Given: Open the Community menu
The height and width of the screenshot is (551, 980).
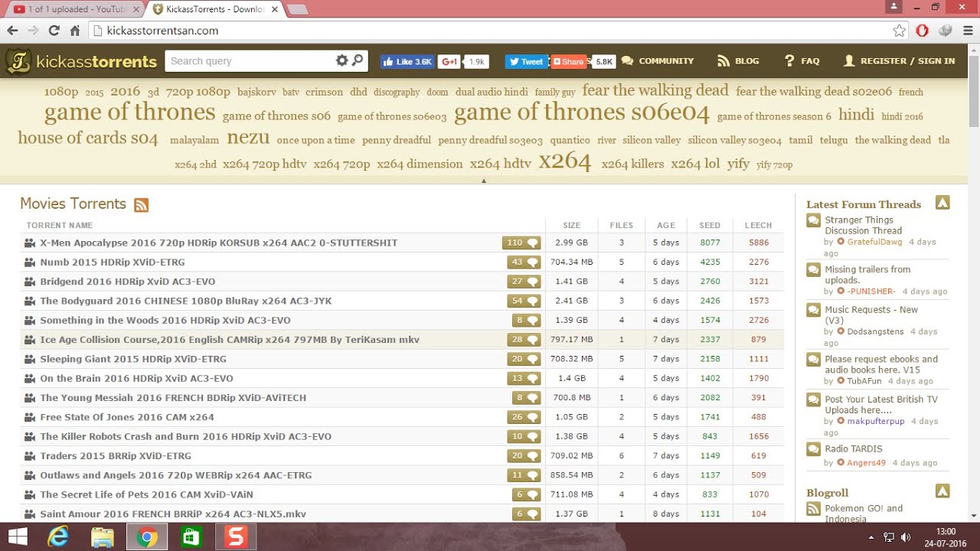Looking at the screenshot, I should (657, 61).
